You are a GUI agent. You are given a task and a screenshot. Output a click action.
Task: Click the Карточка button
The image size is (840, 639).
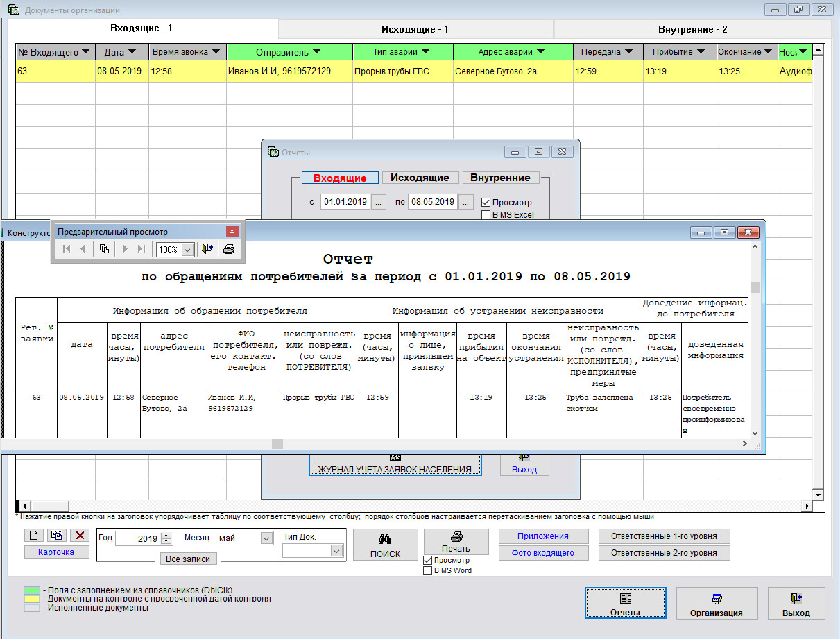(56, 552)
